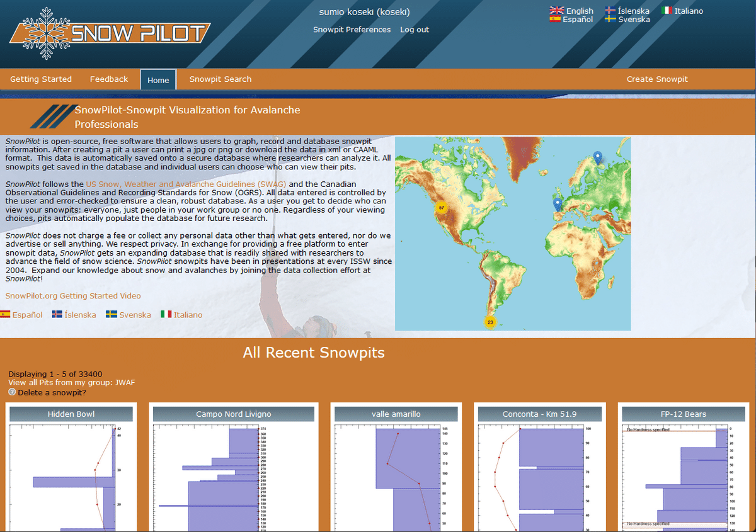Click the Conconta - Km 51.9 snowpit graph
Viewport: 756px width, 532px height.
540,477
